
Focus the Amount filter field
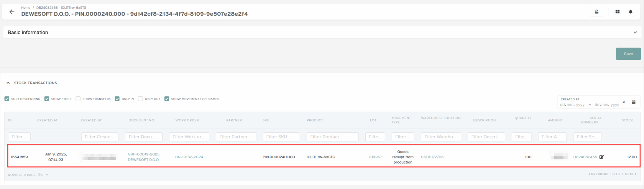tap(552, 136)
